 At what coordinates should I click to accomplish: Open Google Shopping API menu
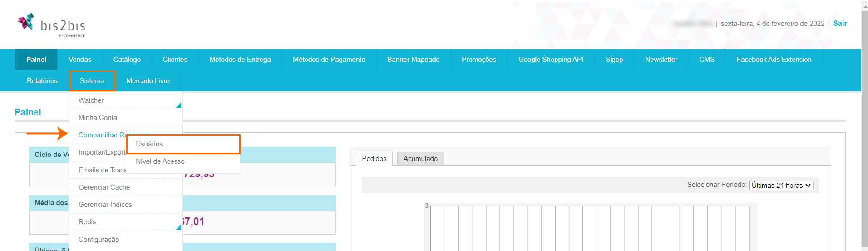point(551,60)
